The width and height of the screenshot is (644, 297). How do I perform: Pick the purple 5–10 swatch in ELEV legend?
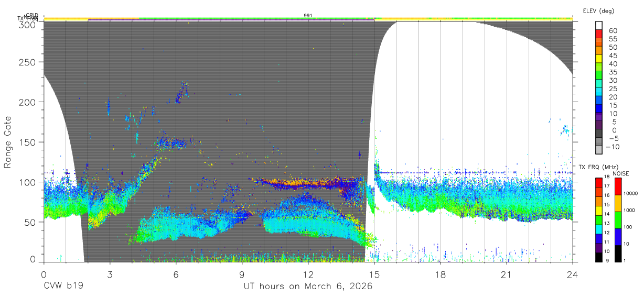[600, 117]
